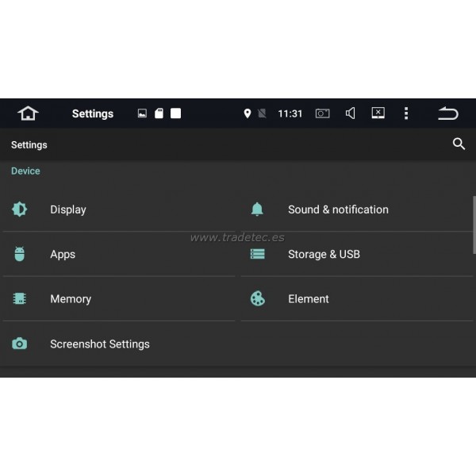Tap the image notification icon
This screenshot has width=476, height=476.
point(142,113)
